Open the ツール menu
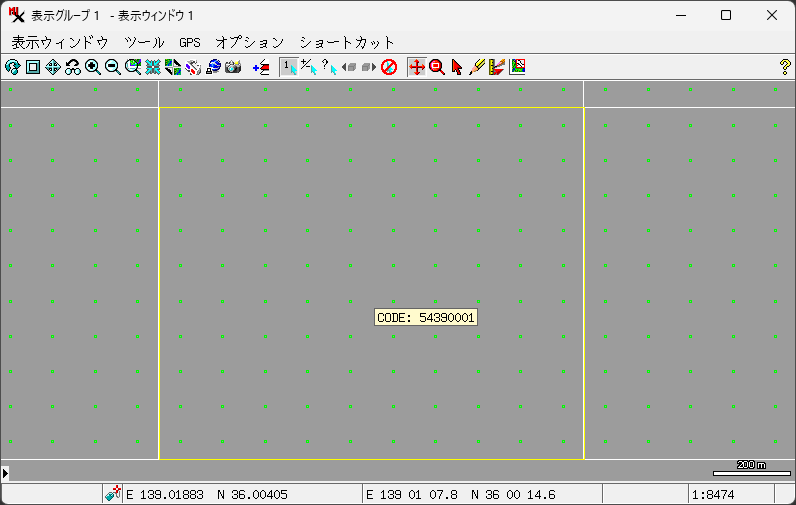 [x=144, y=42]
